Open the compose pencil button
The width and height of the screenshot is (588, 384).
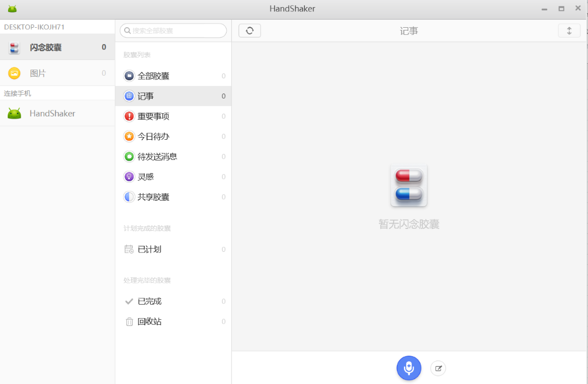click(x=438, y=368)
